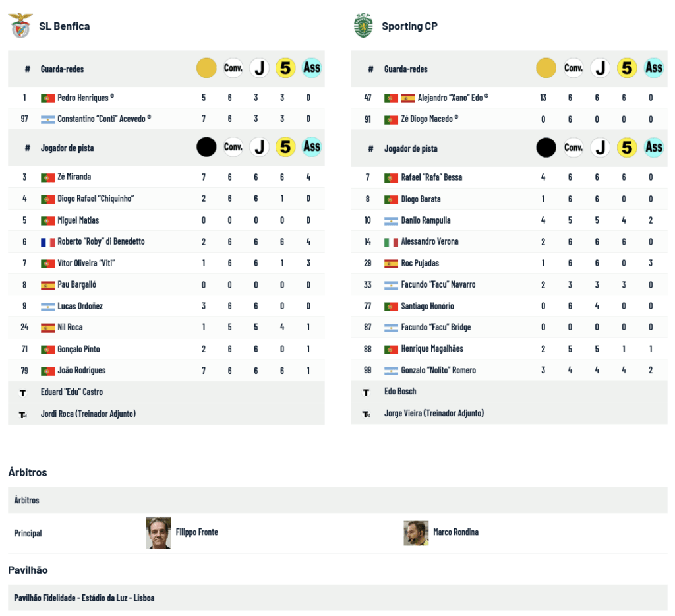Click the SL Benfica club crest
This screenshot has width=675, height=616.
pos(21,26)
